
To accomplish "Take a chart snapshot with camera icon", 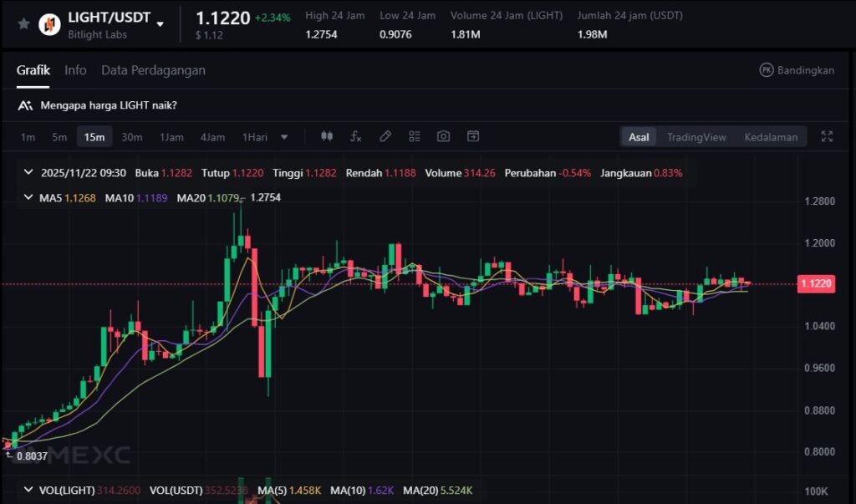I will click(444, 137).
